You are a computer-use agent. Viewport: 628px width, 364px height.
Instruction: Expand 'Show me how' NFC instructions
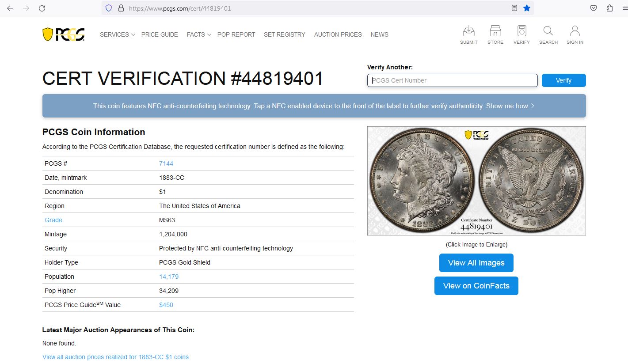[510, 106]
